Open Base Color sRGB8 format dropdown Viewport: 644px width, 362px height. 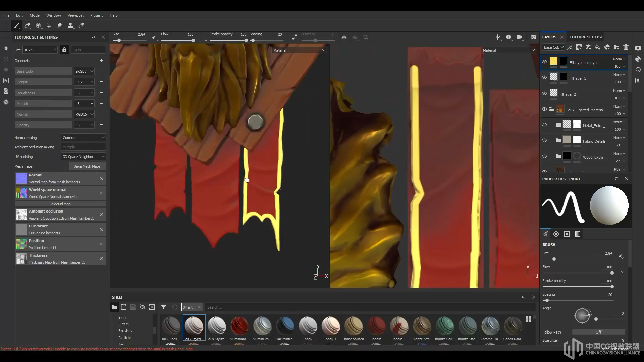tap(84, 71)
